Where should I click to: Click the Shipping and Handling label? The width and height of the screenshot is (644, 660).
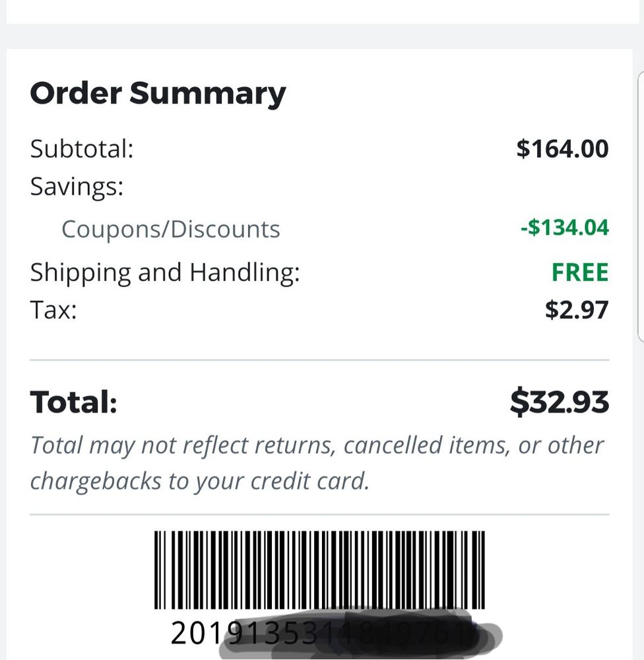pyautogui.click(x=165, y=272)
